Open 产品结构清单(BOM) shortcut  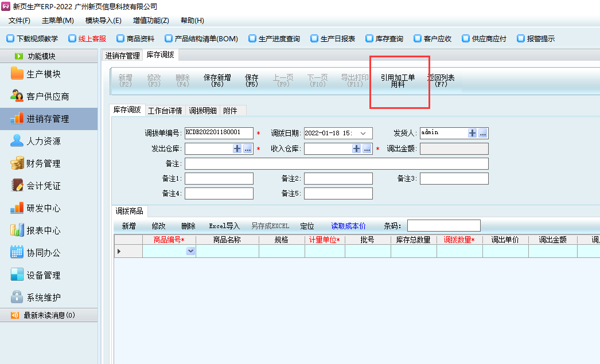201,39
